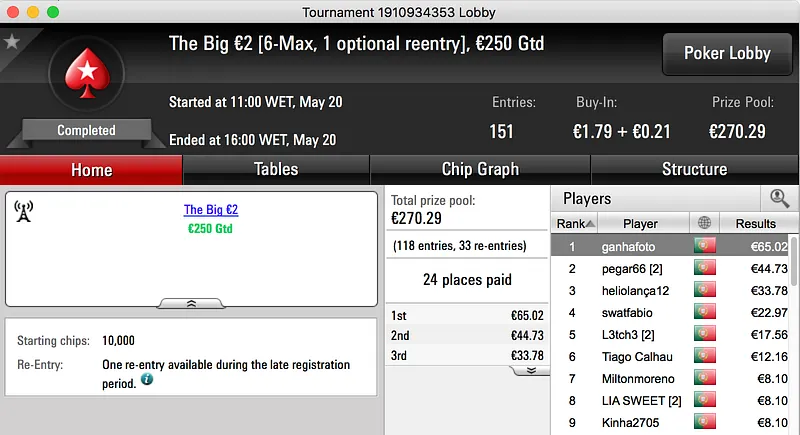The image size is (800, 435).
Task: Sort players by Rank column
Action: (576, 224)
